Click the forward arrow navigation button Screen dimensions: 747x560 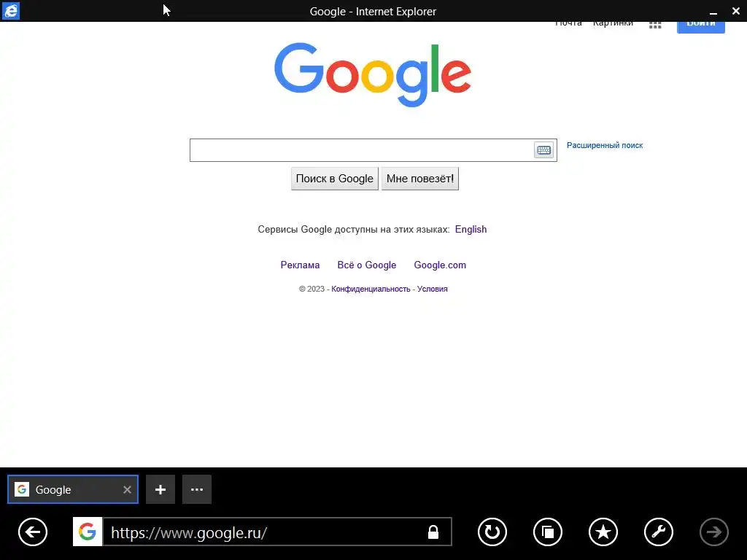713,532
